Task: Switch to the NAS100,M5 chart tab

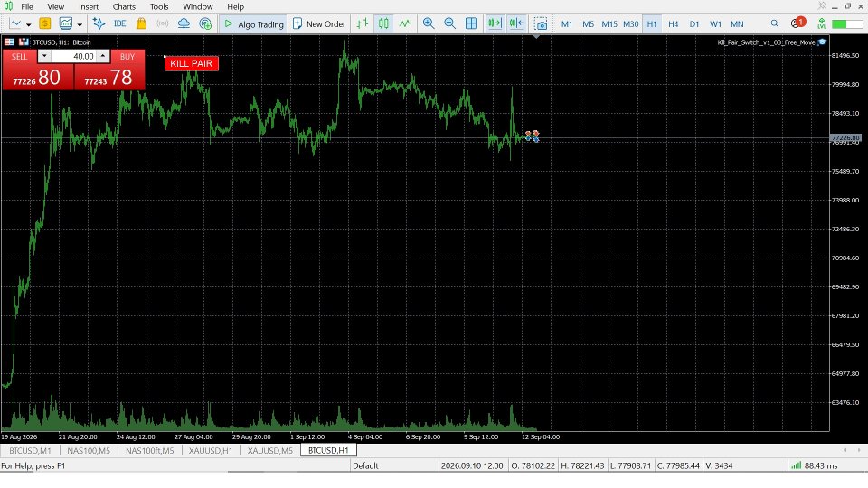Action: [89, 450]
